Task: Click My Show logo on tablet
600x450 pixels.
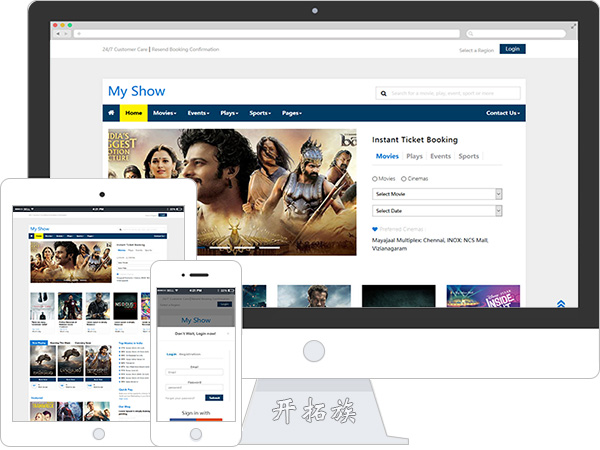Action: 40,229
